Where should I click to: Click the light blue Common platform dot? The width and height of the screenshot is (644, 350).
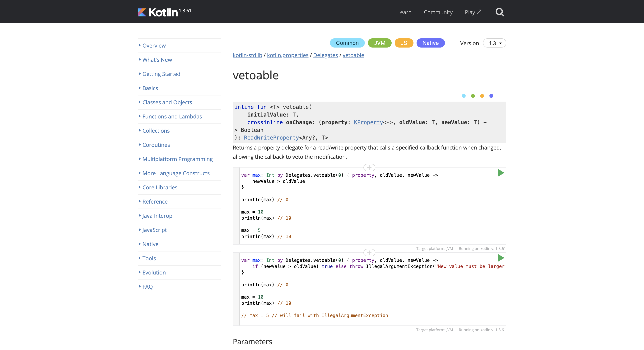point(464,96)
